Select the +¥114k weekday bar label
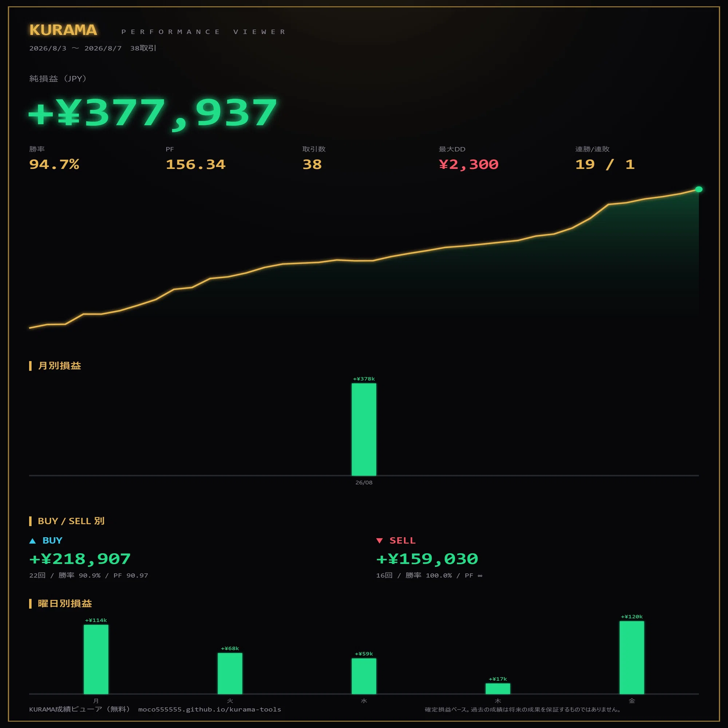728x728 pixels. (x=96, y=620)
